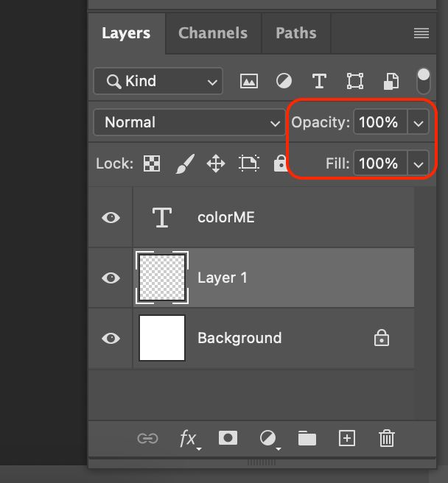This screenshot has width=448, height=483.
Task: Select the Background layer thumbnail
Action: 162,338
